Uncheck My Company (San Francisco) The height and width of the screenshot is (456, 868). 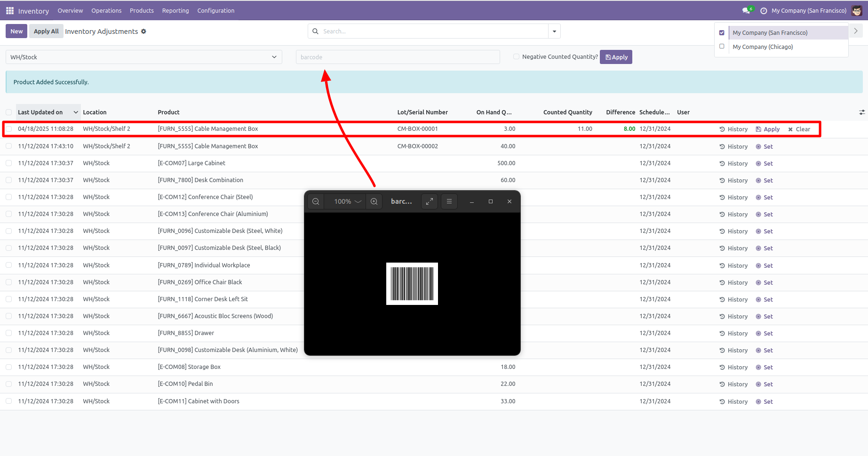pos(722,33)
